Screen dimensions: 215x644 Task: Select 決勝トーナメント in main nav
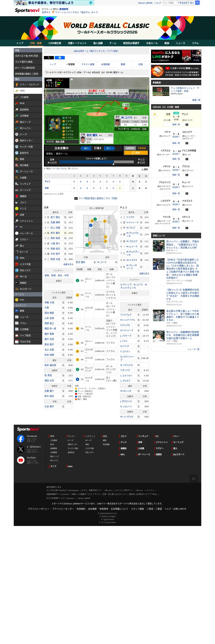coord(77,43)
